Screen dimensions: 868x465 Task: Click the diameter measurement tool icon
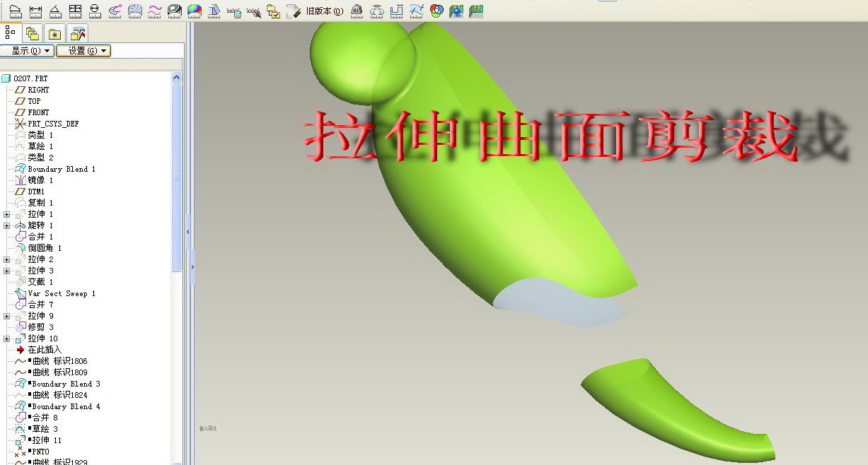(x=95, y=11)
